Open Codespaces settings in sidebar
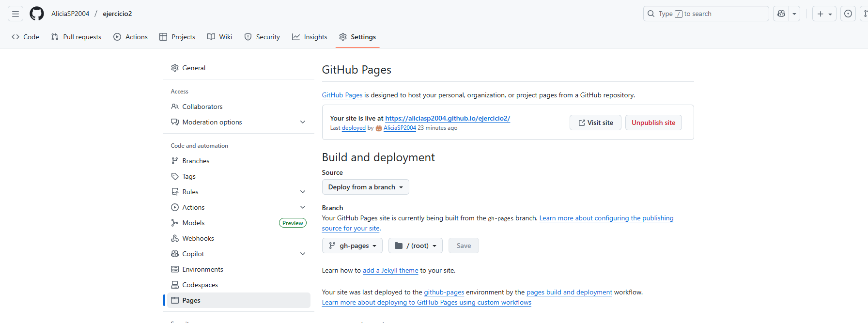 tap(200, 285)
